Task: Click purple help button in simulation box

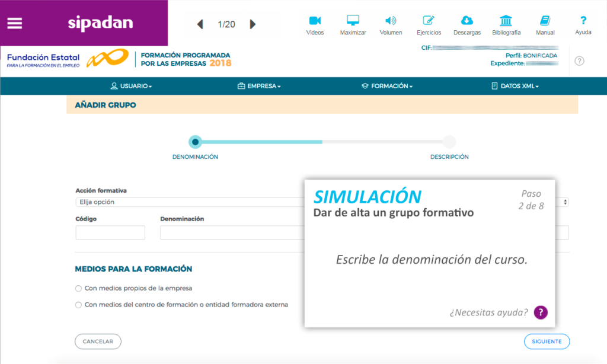Action: [541, 312]
